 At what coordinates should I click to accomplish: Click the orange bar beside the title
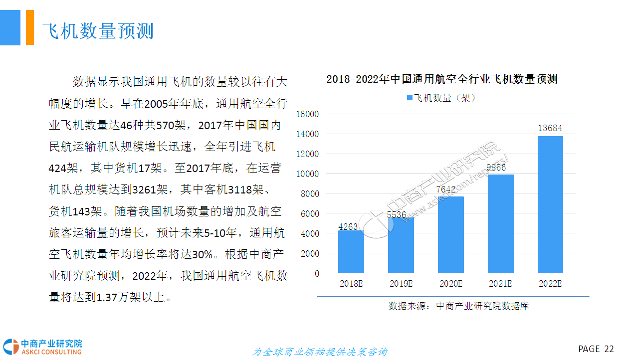(x=30, y=27)
